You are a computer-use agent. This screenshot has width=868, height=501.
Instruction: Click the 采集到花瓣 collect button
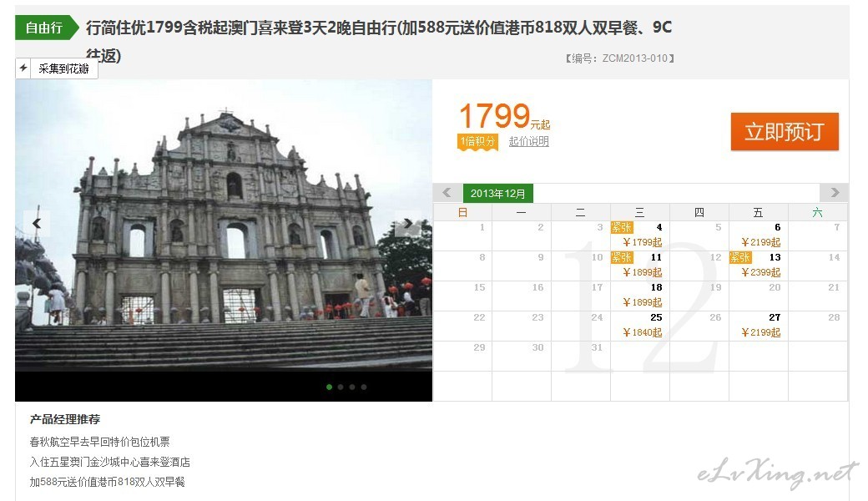[63, 68]
